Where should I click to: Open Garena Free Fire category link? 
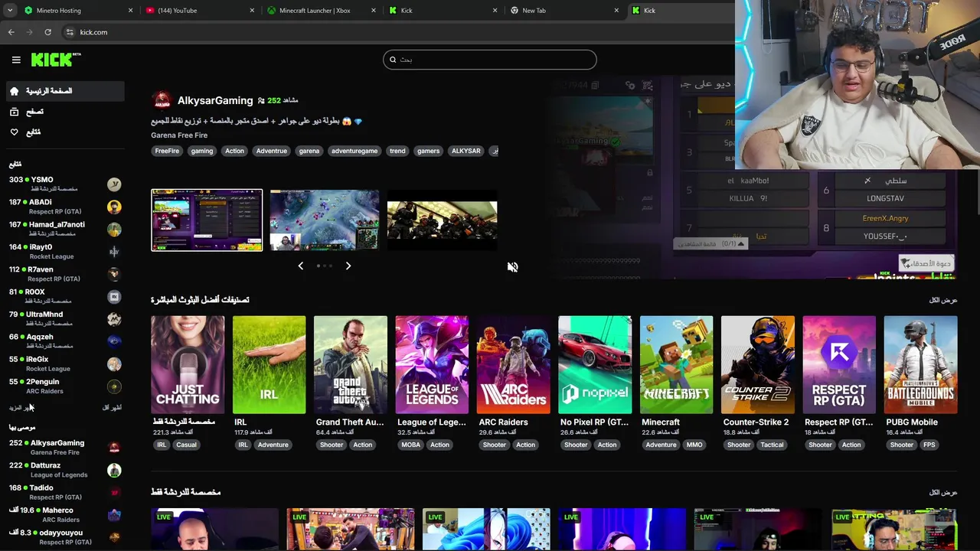point(179,135)
